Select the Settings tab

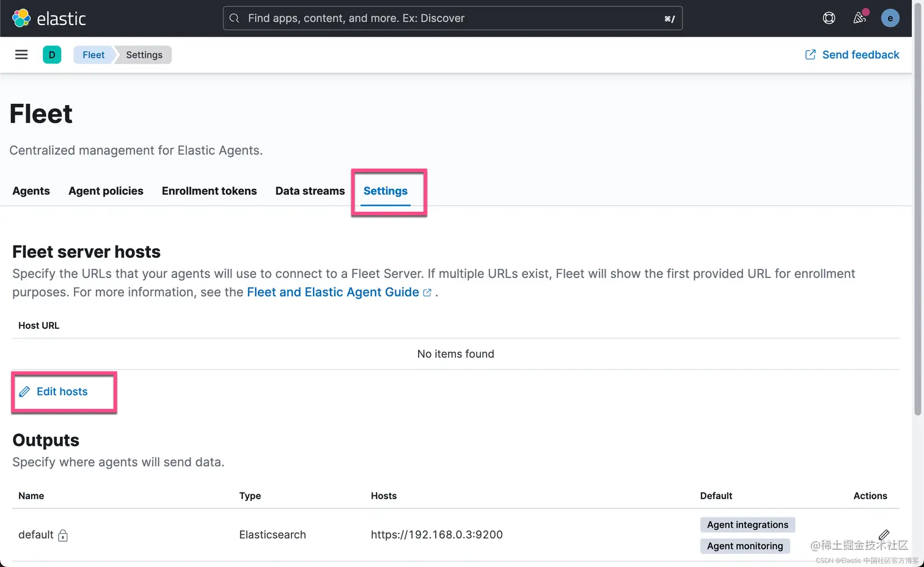tap(385, 191)
